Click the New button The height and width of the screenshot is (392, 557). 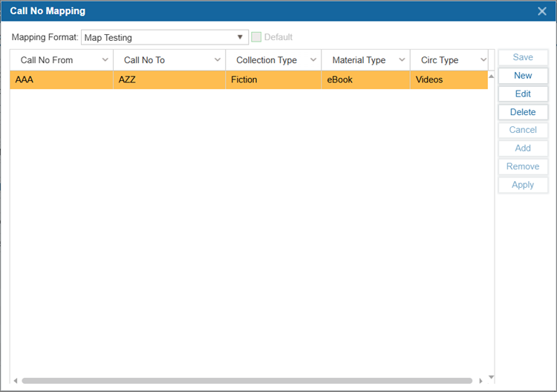tap(523, 76)
